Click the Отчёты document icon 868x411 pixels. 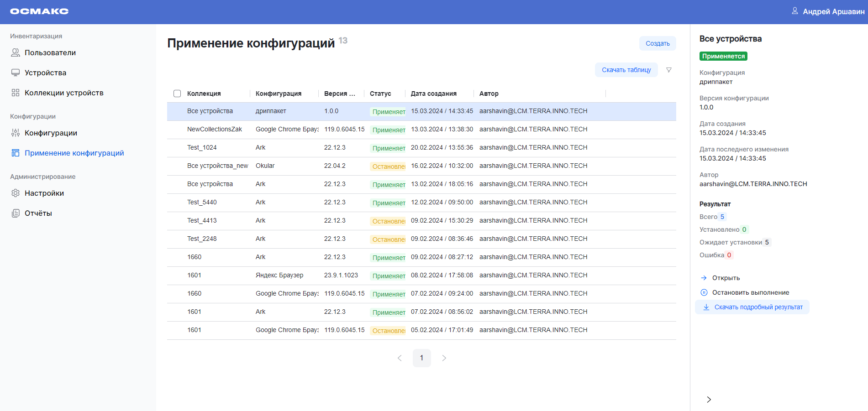pos(16,213)
